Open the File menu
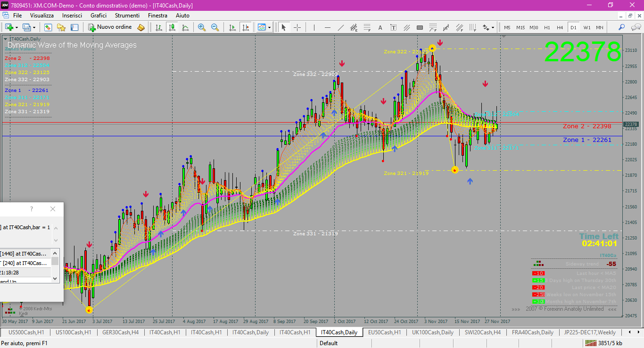The width and height of the screenshot is (644, 348). coord(17,16)
